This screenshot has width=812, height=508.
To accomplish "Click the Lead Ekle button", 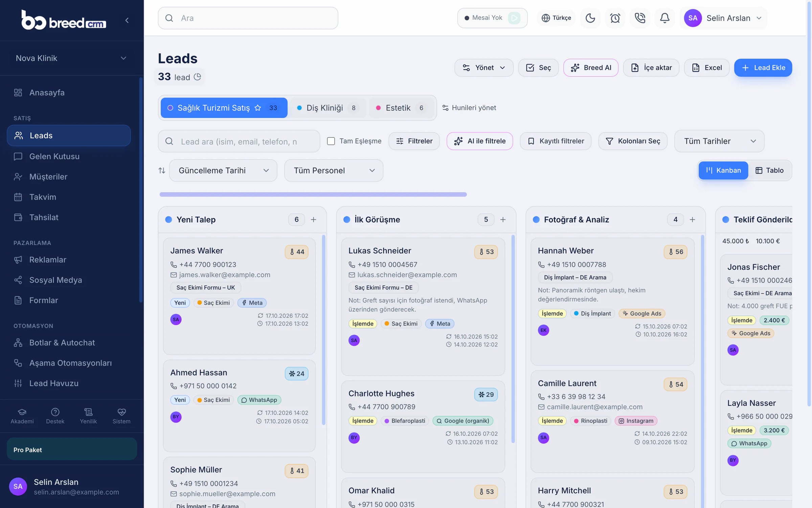I will (763, 68).
